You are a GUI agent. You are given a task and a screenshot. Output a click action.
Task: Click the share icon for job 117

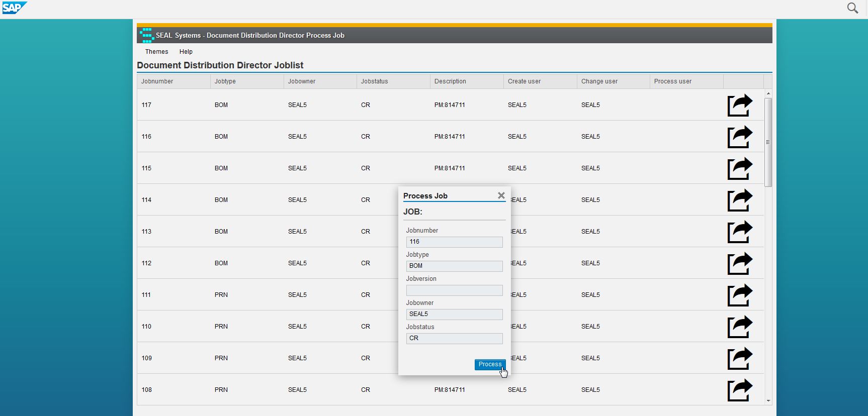pos(740,106)
